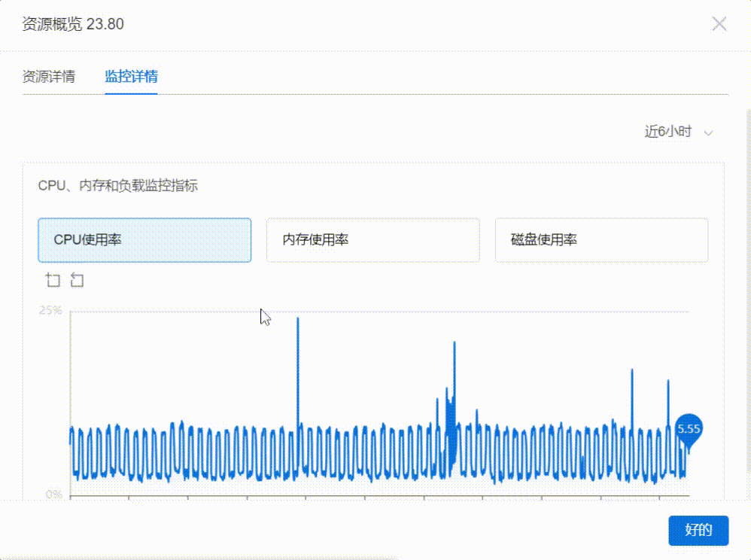
Task: Click the 5.55 value marker pin
Action: point(688,429)
